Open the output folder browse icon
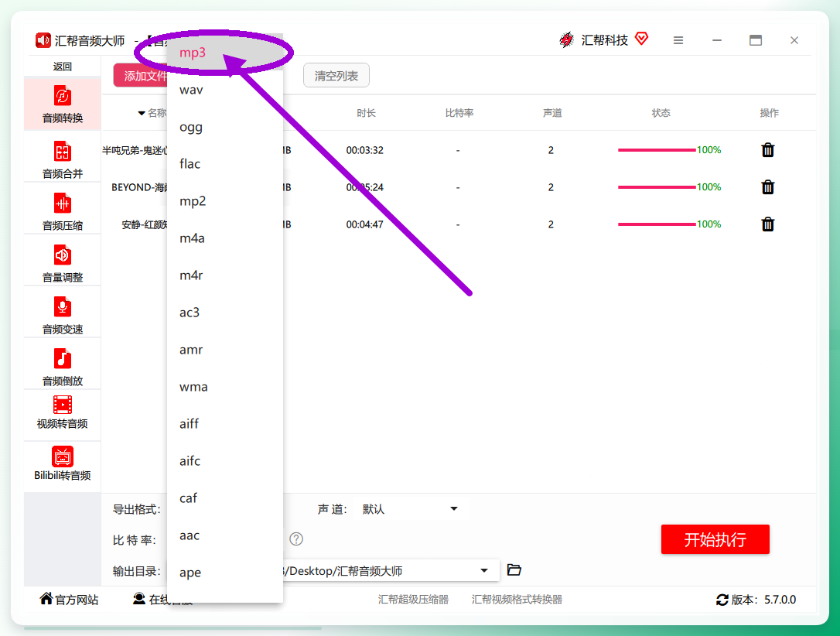The height and width of the screenshot is (636, 840). [514, 569]
